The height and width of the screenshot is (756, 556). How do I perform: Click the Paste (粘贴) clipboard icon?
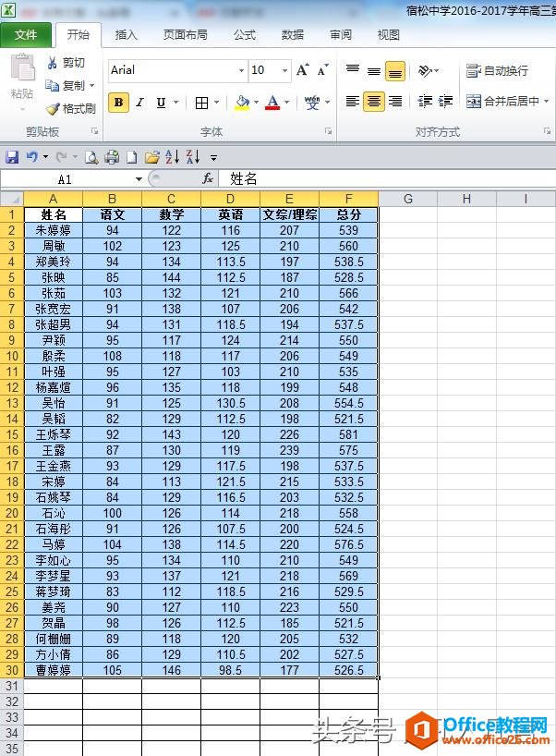tap(22, 67)
